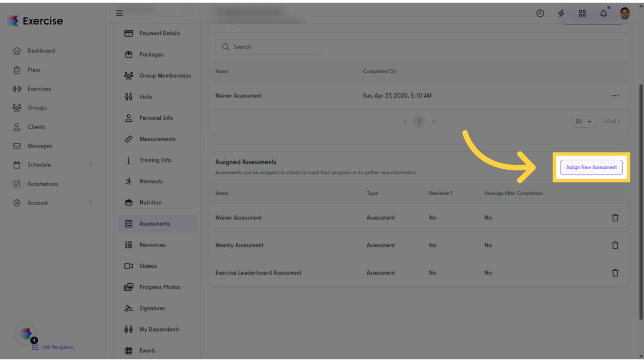The height and width of the screenshot is (362, 644).
Task: Click the profile avatar in the top right
Action: (624, 13)
